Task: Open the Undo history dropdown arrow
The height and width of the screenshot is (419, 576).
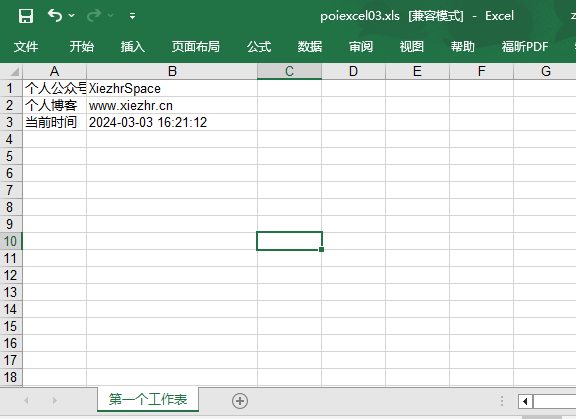Action: [x=72, y=15]
